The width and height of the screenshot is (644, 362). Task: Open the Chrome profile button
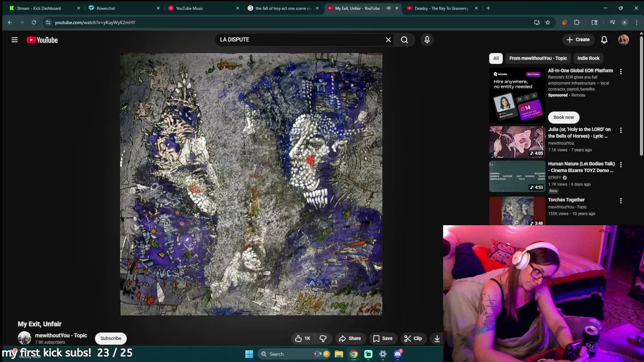(x=624, y=22)
